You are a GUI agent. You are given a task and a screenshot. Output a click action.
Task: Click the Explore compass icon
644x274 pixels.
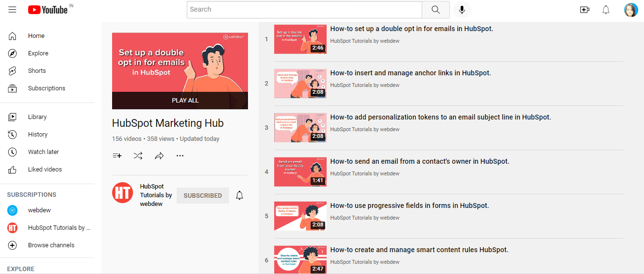click(x=12, y=53)
